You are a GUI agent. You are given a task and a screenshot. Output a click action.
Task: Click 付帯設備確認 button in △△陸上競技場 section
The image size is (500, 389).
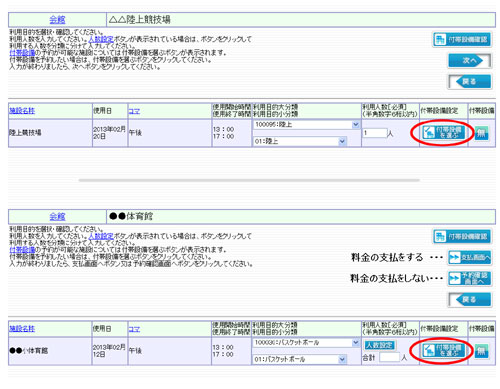(x=462, y=40)
